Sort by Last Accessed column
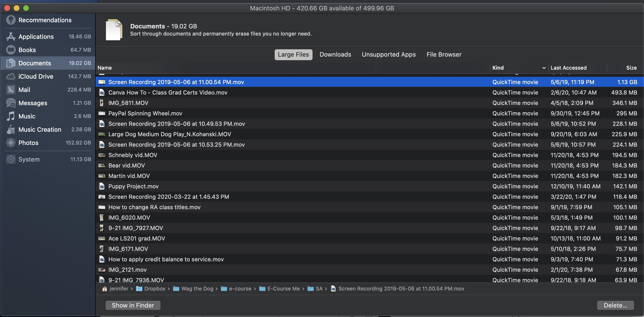The height and width of the screenshot is (317, 644). pyautogui.click(x=568, y=68)
